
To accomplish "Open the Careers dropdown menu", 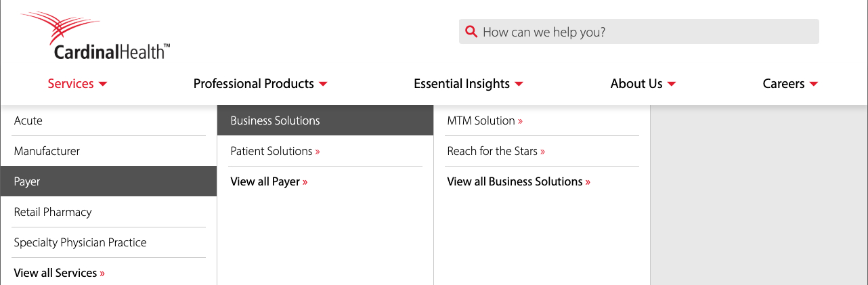I will tap(790, 84).
